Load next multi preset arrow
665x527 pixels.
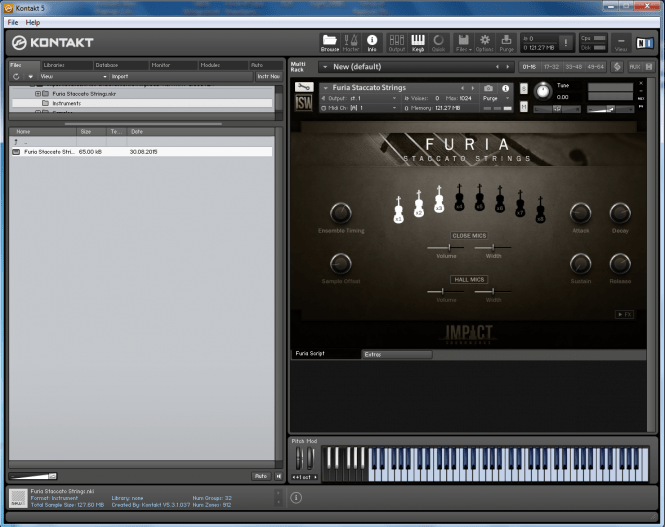click(508, 67)
